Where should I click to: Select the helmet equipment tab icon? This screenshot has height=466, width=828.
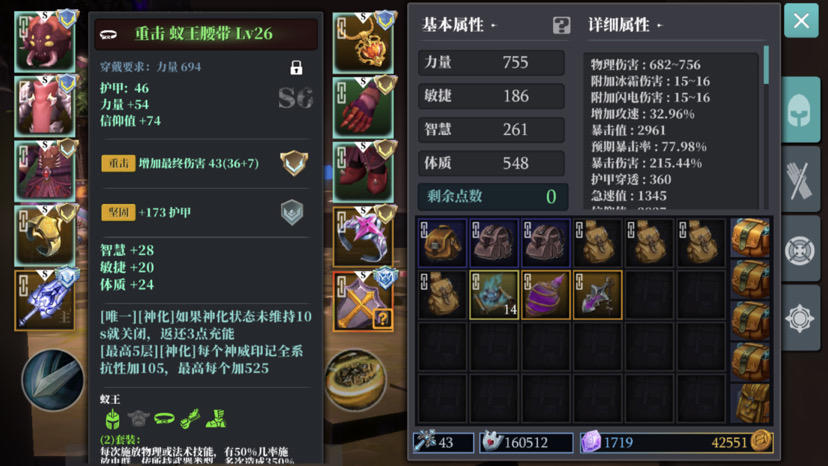[x=801, y=109]
